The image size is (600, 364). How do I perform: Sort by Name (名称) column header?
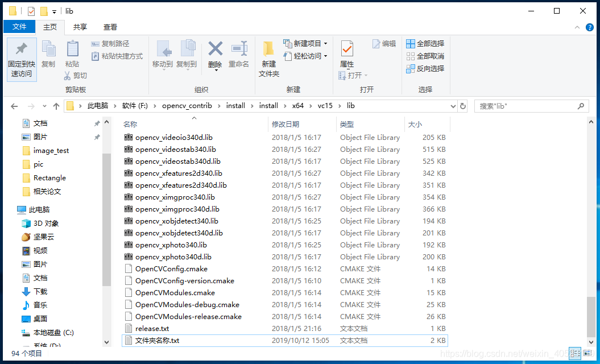(130, 125)
